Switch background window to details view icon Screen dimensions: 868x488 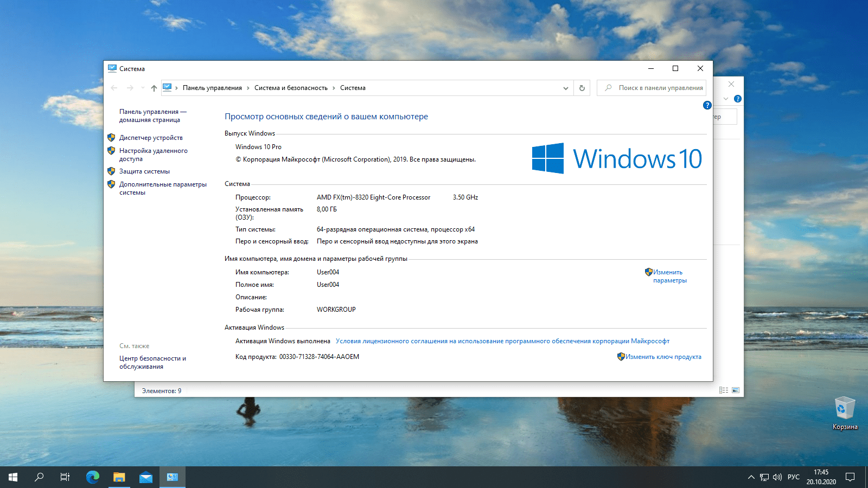click(x=724, y=390)
